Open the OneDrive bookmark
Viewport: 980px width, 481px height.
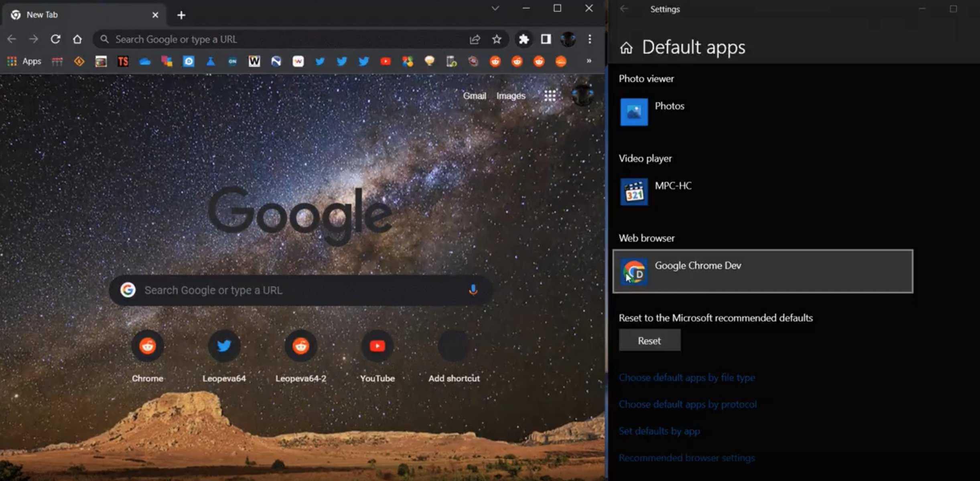tap(144, 61)
